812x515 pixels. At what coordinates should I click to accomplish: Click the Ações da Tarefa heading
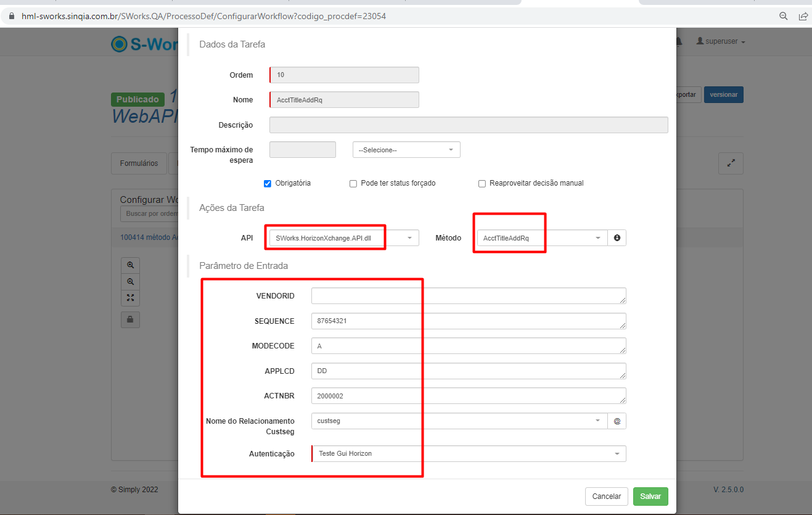pyautogui.click(x=232, y=208)
